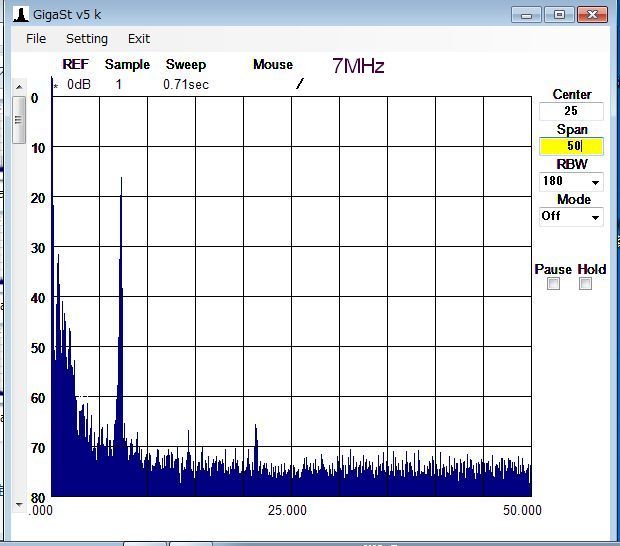
Task: Click the Exit menu item
Action: point(139,39)
